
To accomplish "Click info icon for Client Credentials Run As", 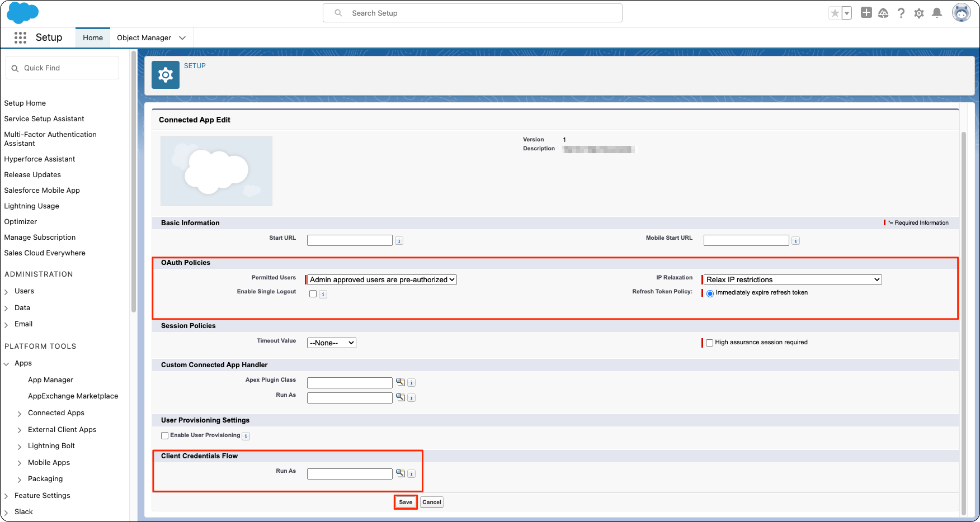I will click(x=411, y=474).
